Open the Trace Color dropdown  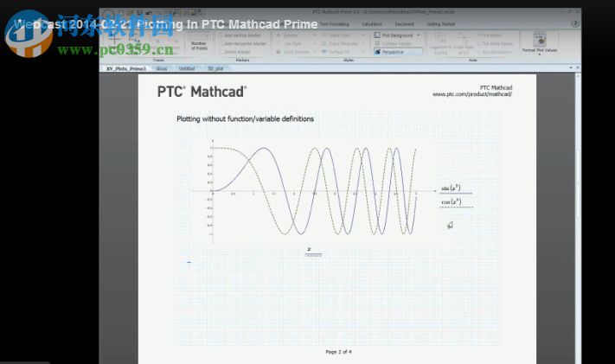[343, 35]
